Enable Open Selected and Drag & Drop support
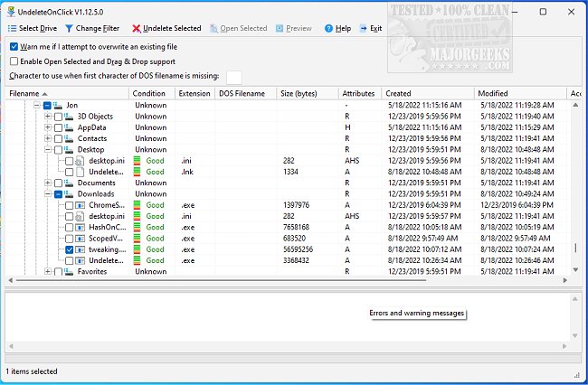This screenshot has width=588, height=385. pos(14,61)
